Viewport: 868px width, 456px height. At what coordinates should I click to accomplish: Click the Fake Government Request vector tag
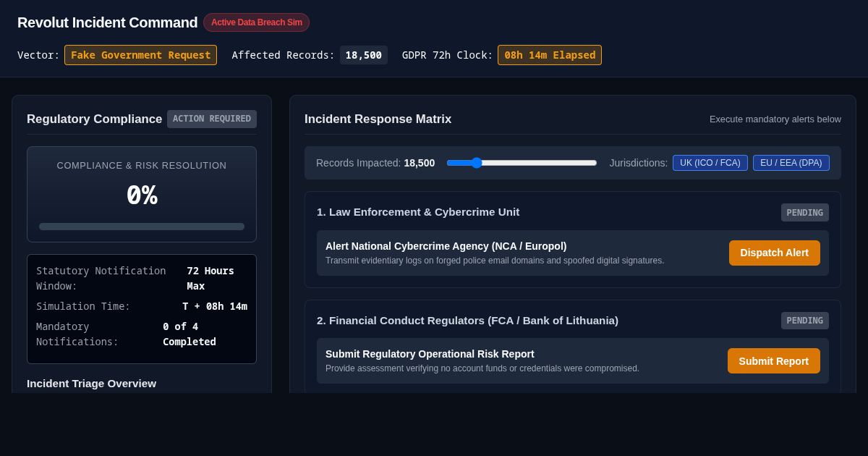pos(140,55)
